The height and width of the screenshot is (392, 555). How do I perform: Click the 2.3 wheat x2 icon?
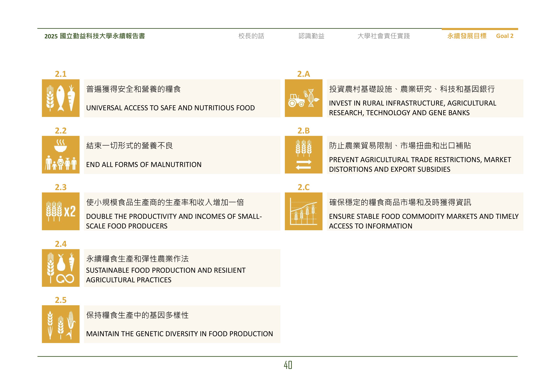coord(60,211)
